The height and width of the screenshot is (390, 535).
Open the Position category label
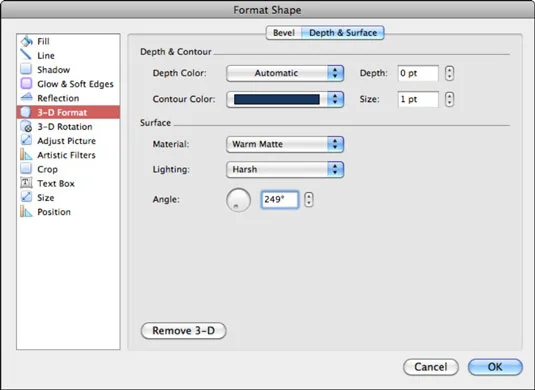[x=54, y=212]
